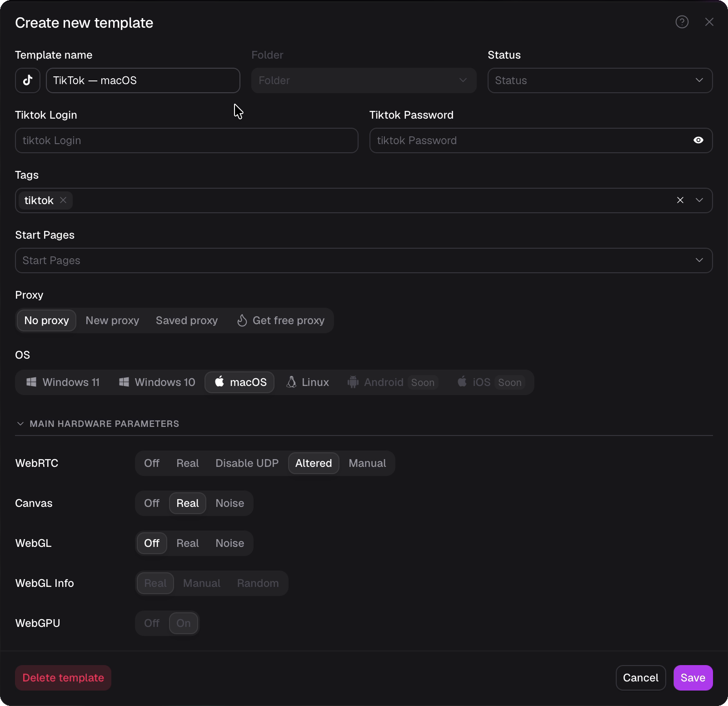Set WebGL to Real
728x706 pixels.
pos(188,543)
